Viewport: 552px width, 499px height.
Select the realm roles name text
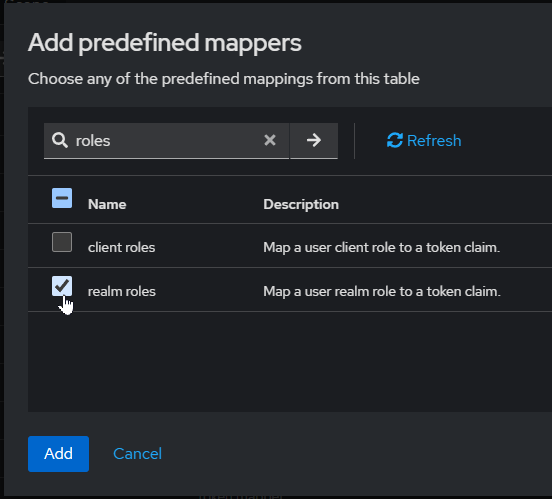[121, 291]
